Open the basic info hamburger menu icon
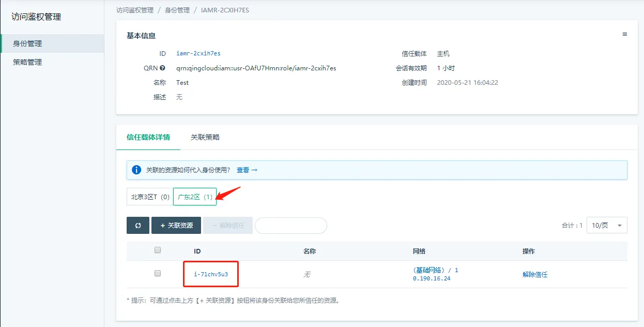 (x=624, y=34)
